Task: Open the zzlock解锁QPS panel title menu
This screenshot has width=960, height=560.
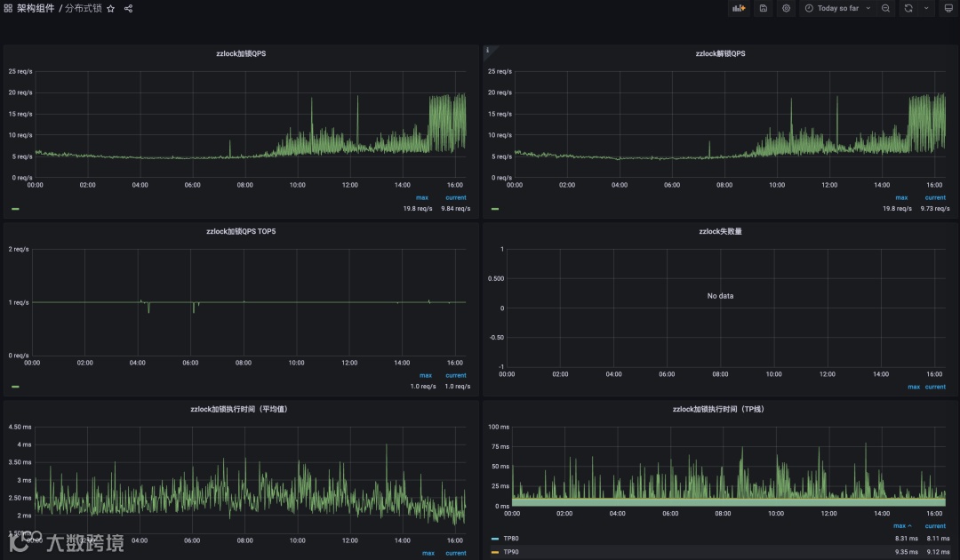Action: (720, 54)
